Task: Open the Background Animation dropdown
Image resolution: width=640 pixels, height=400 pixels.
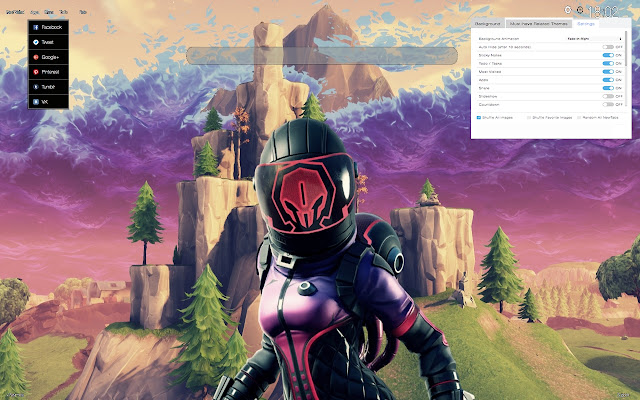Action: click(594, 39)
